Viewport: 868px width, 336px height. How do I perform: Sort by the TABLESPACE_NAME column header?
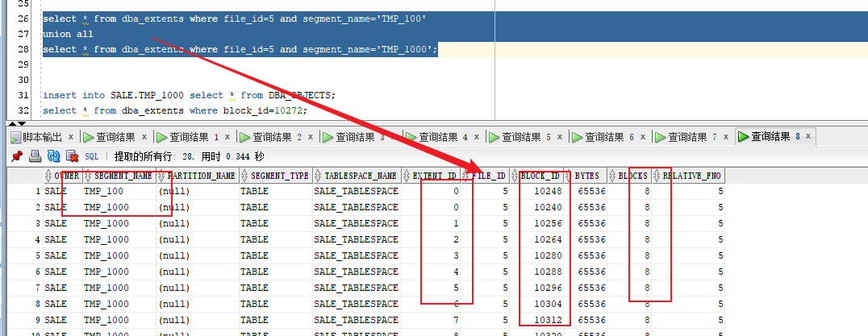[x=357, y=176]
